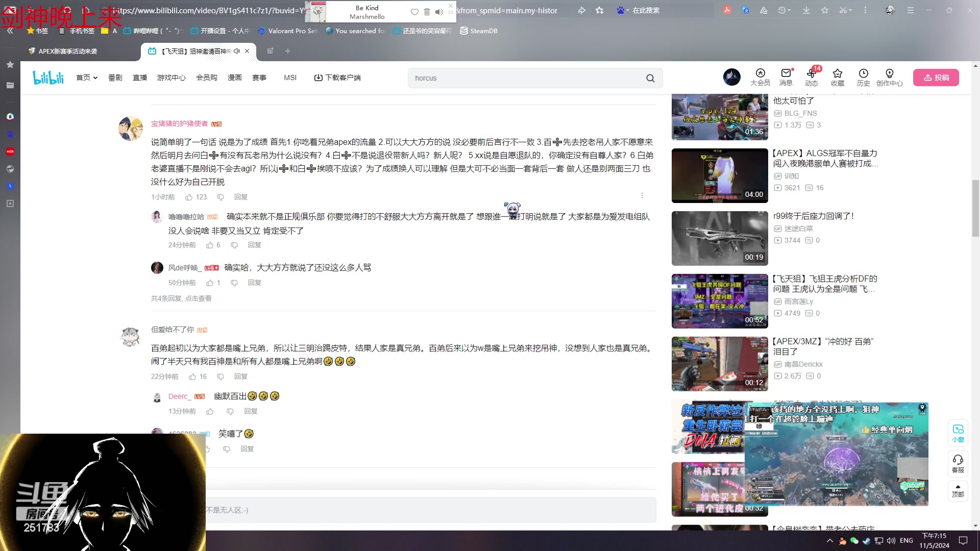Screen dimensions: 980x551
Task: Expand 共4条回复 to view all replies
Action: (x=181, y=298)
